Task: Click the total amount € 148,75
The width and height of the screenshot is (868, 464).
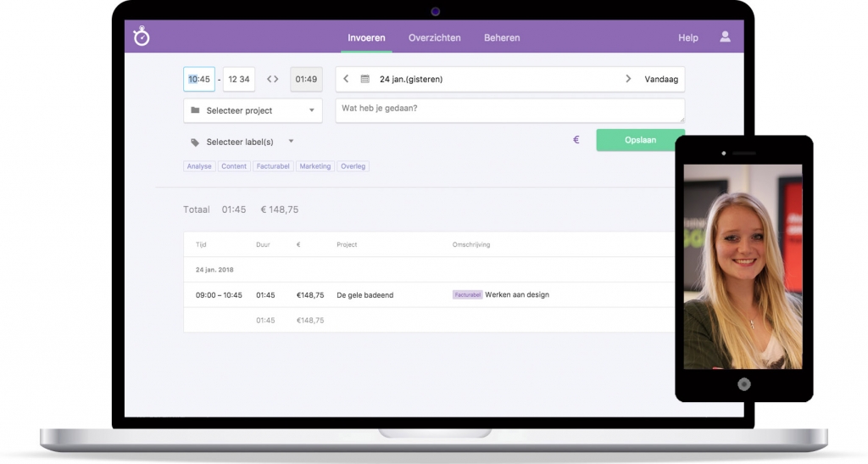Action: click(280, 210)
